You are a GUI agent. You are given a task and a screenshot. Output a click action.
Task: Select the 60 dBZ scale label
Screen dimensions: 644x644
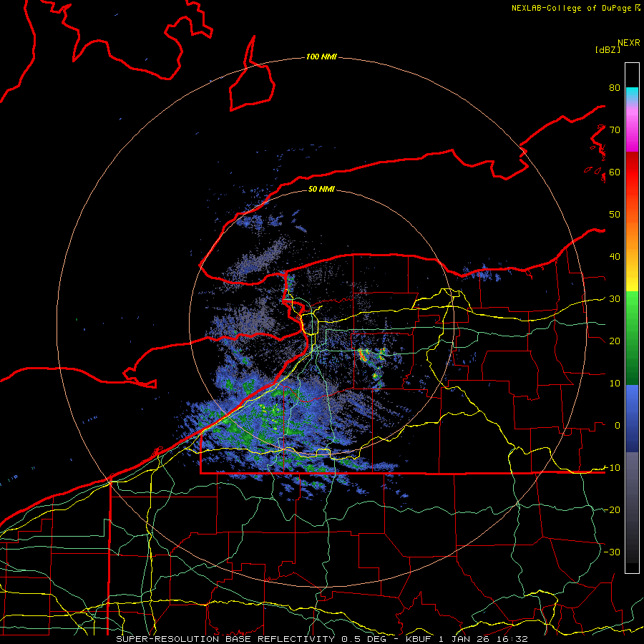(615, 172)
